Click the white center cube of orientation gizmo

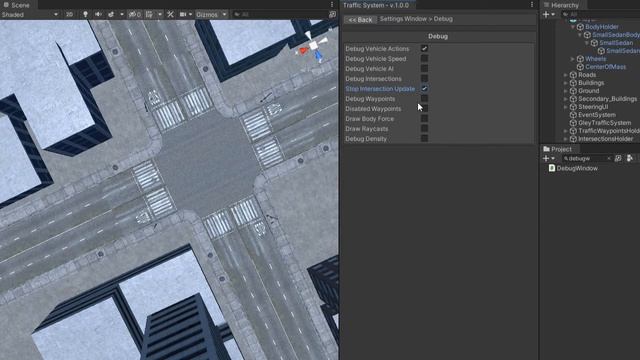(313, 45)
